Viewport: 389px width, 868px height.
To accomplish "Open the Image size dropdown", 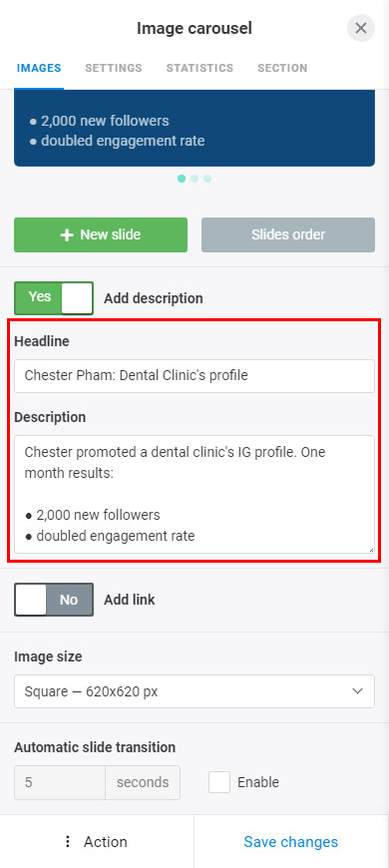I will tap(194, 690).
